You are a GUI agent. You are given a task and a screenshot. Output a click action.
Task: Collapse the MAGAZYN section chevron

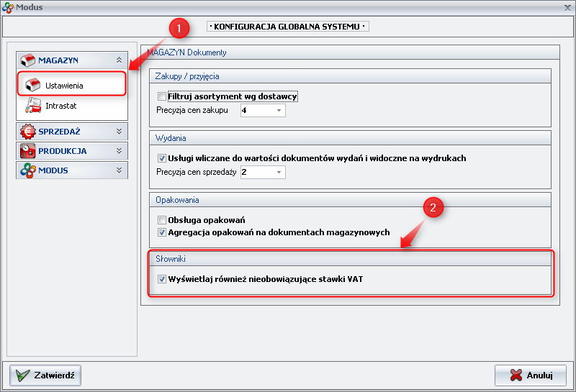point(119,60)
